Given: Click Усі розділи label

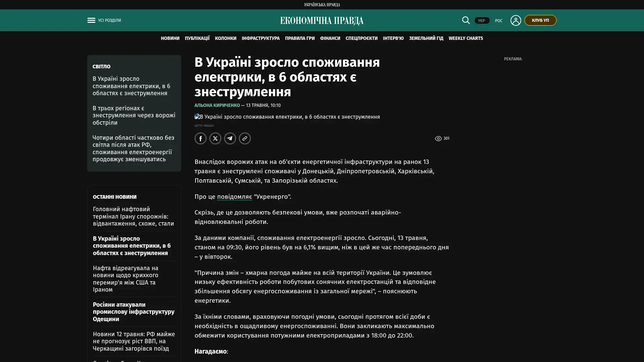Looking at the screenshot, I should pos(109,20).
